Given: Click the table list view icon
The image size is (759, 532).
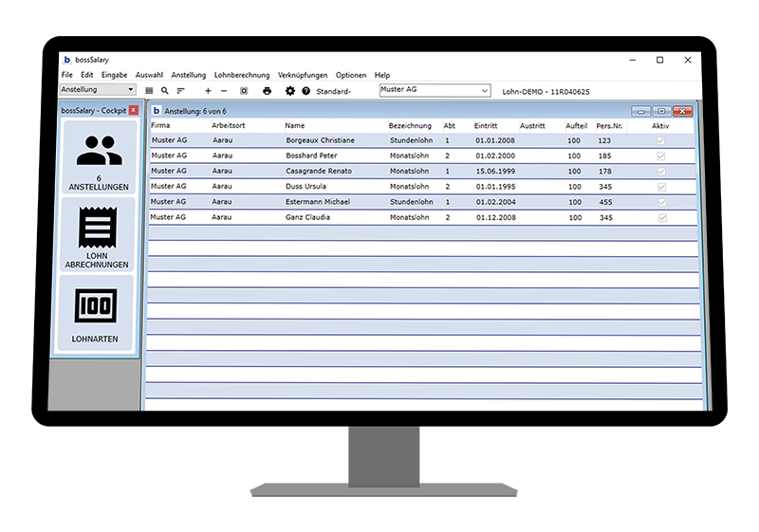Looking at the screenshot, I should point(149,90).
